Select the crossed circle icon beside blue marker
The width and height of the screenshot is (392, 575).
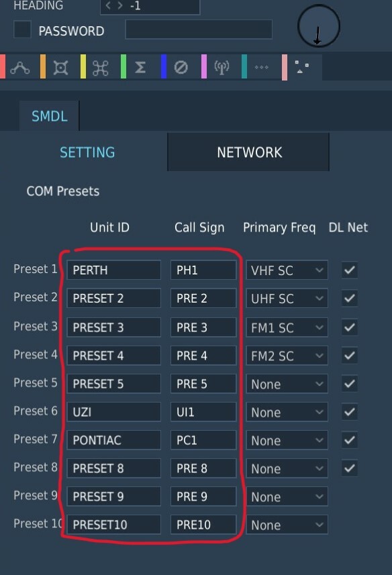click(181, 67)
